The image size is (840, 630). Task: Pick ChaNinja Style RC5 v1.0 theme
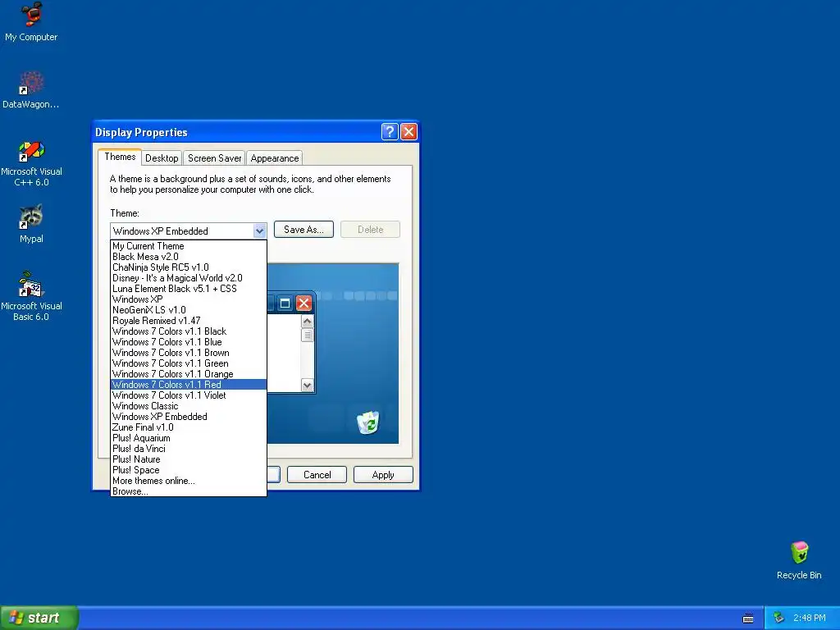click(x=189, y=267)
